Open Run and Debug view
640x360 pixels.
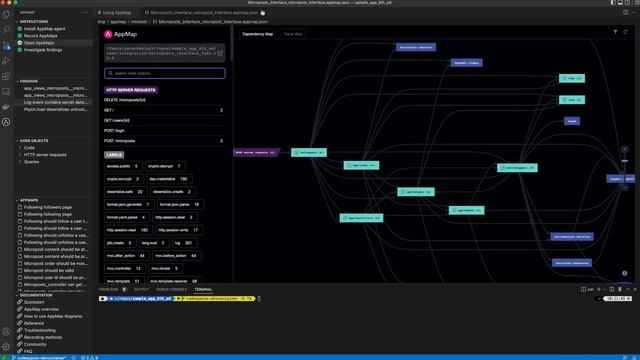point(6,60)
